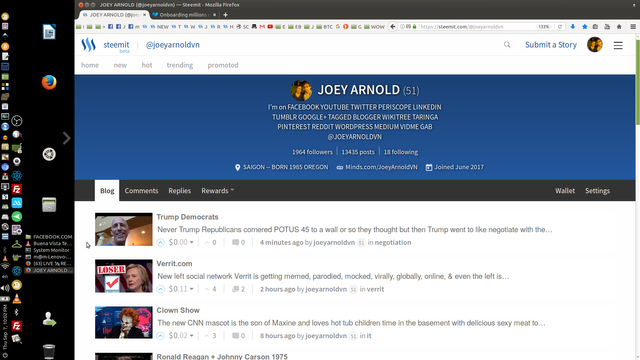Select FACEBOOK.COM in the window list
Image resolution: width=640 pixels, height=360 pixels.
48,237
